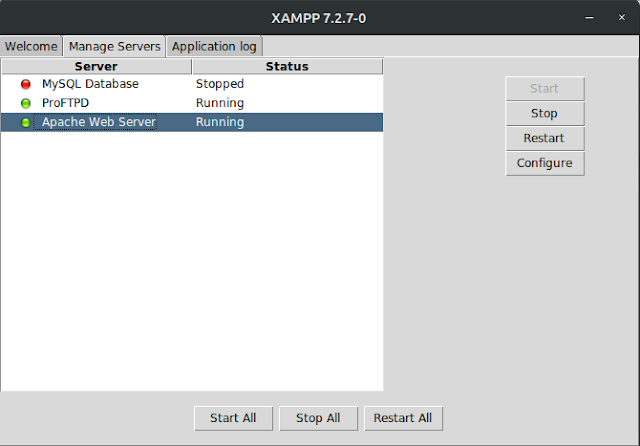This screenshot has height=446, width=640.
Task: Click the green status icon beside ProFTPD
Action: click(x=26, y=103)
